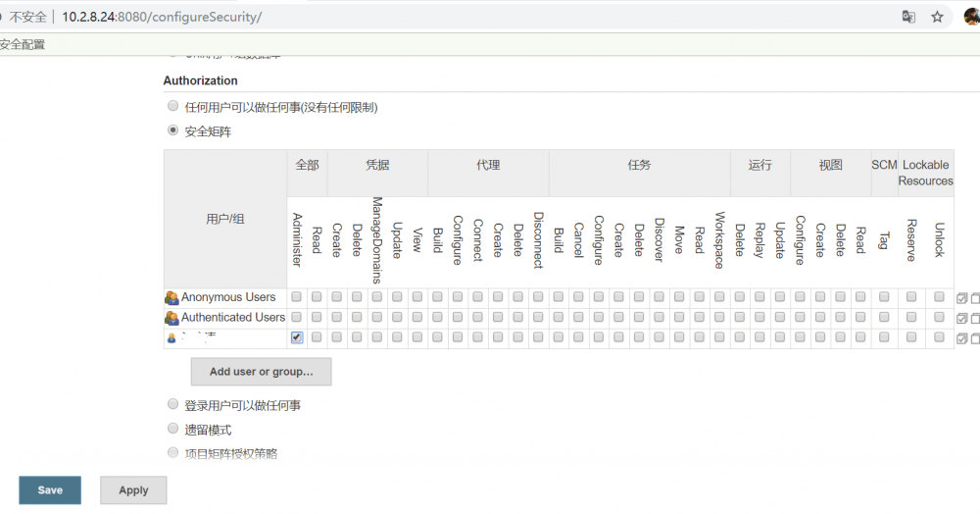Viewport: 980px width, 514px height.
Task: Bookmark this page with the star icon
Action: tap(937, 17)
